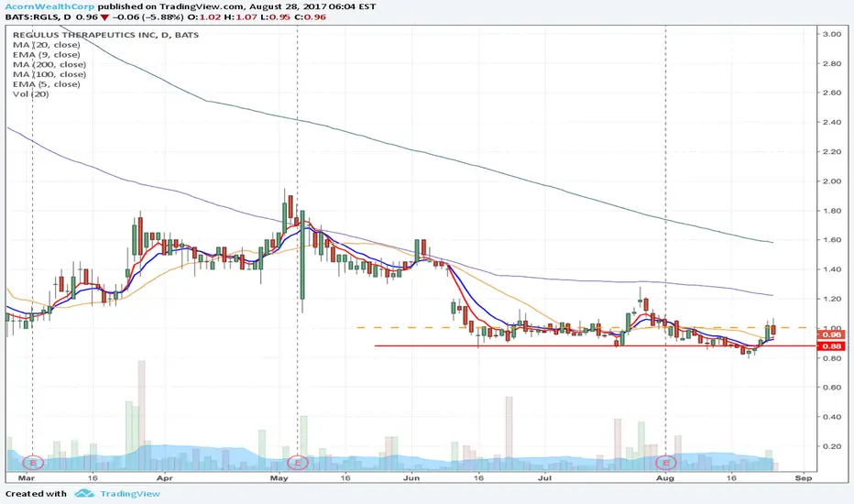Select the MA (100, close) indicator label
The image size is (854, 504).
point(49,74)
